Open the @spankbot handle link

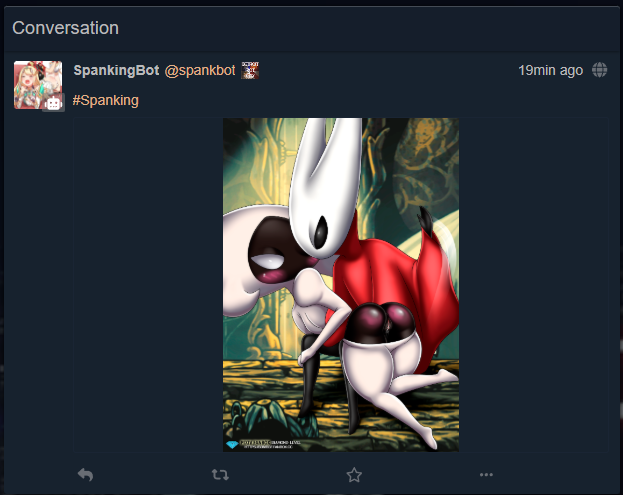click(200, 70)
